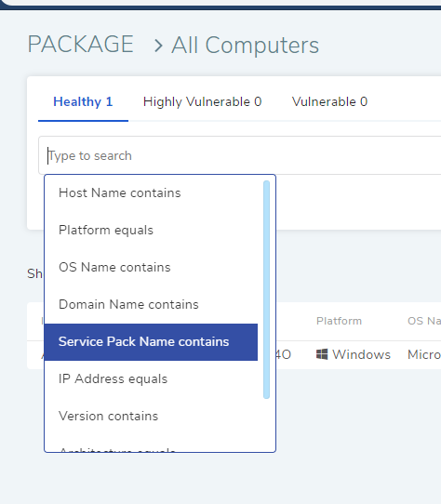Click the PACKAGE breadcrumb link
The image size is (441, 504).
[x=81, y=44]
